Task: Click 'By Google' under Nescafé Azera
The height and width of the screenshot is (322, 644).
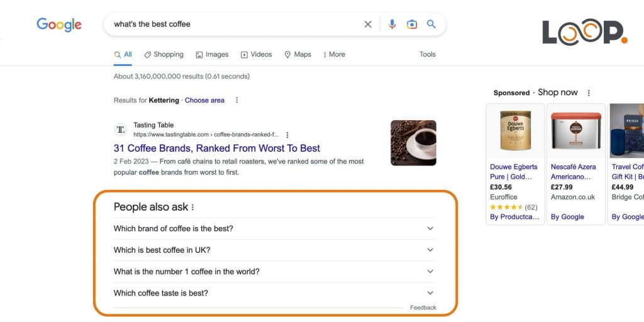Action: pos(567,217)
